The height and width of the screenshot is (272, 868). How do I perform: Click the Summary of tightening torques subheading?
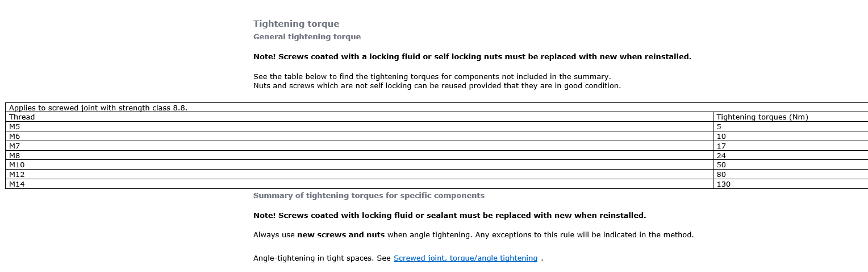369,196
